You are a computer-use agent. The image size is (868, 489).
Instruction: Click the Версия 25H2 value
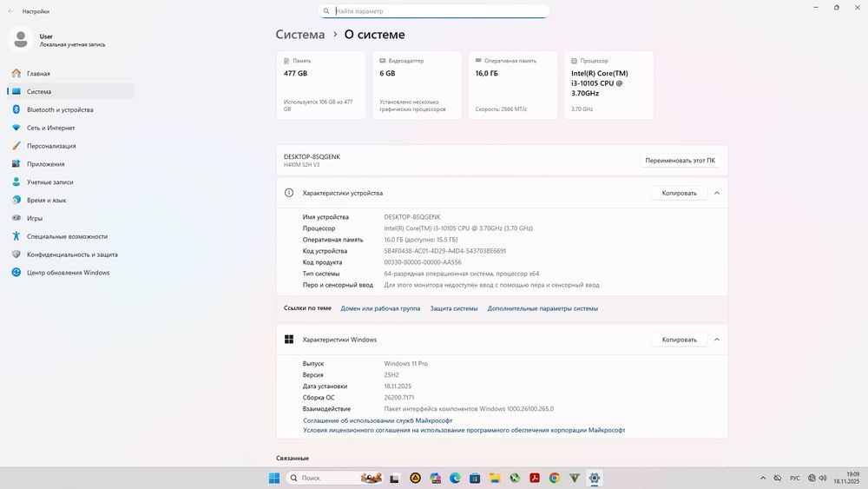(391, 375)
